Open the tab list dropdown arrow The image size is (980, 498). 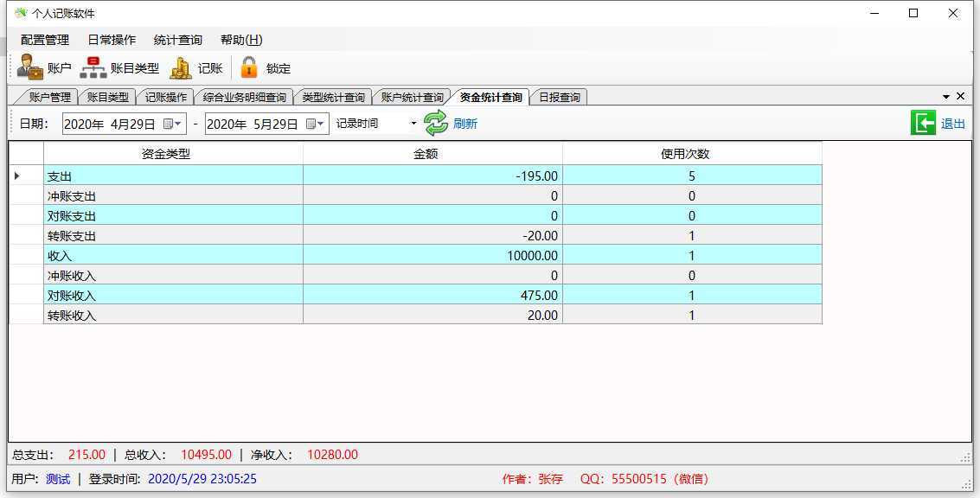946,96
